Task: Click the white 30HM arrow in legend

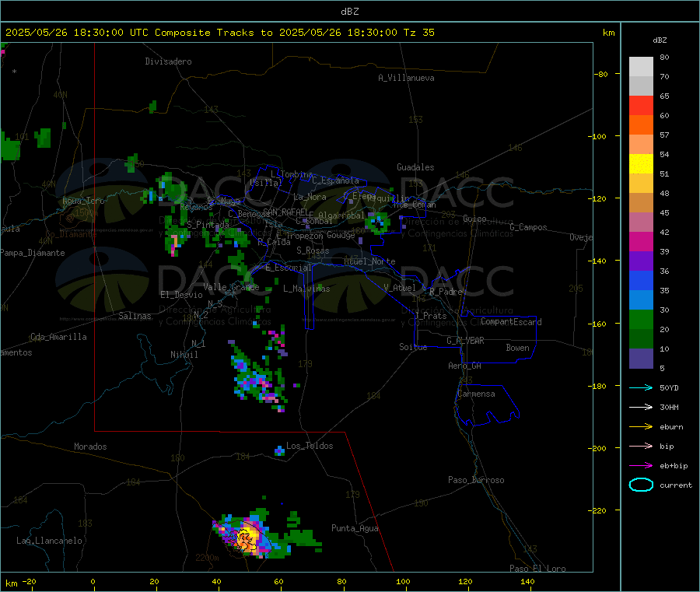Action: [641, 407]
